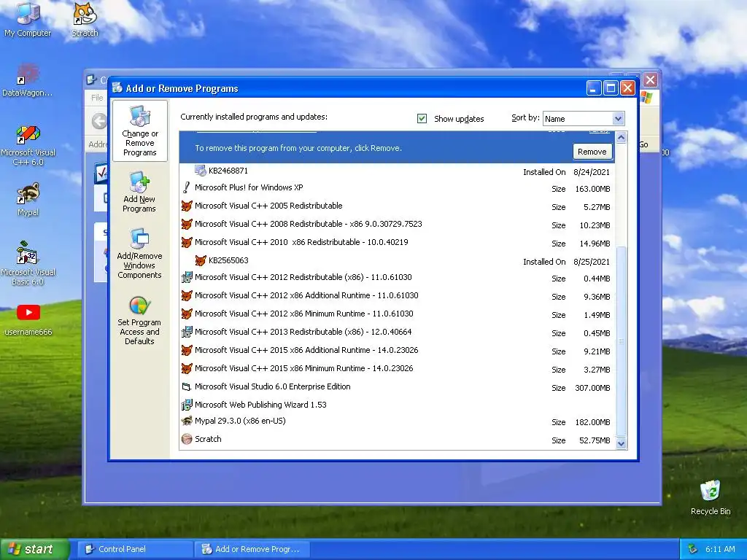This screenshot has width=747, height=560.
Task: Select Visual C++ 2012 x86 Minimum Runtime row
Action: click(x=396, y=314)
